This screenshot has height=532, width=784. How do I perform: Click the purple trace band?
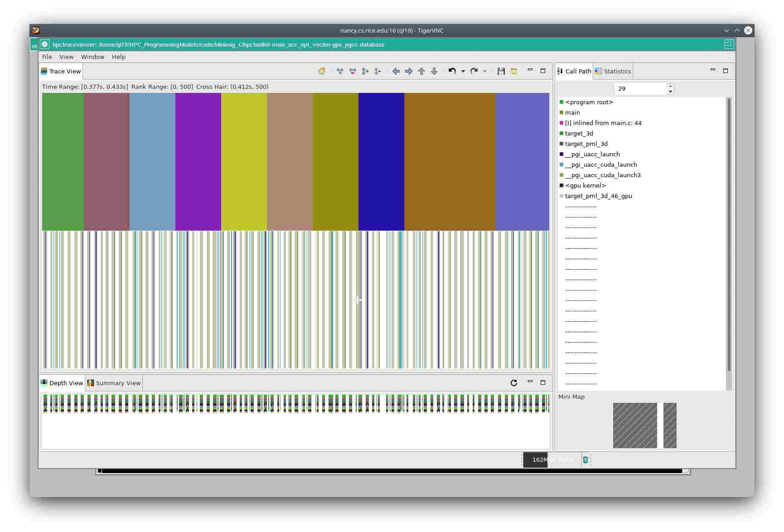(x=198, y=162)
